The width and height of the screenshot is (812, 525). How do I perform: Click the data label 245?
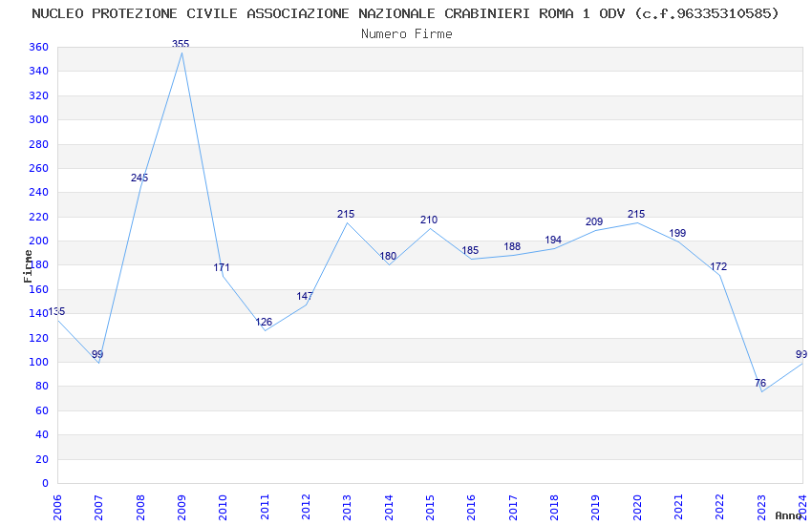click(x=139, y=178)
